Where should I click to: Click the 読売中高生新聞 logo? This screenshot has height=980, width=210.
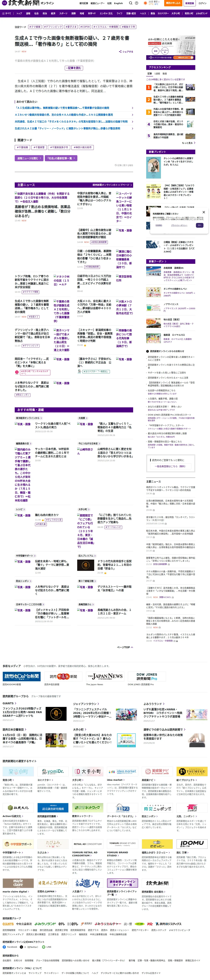click(63, 676)
